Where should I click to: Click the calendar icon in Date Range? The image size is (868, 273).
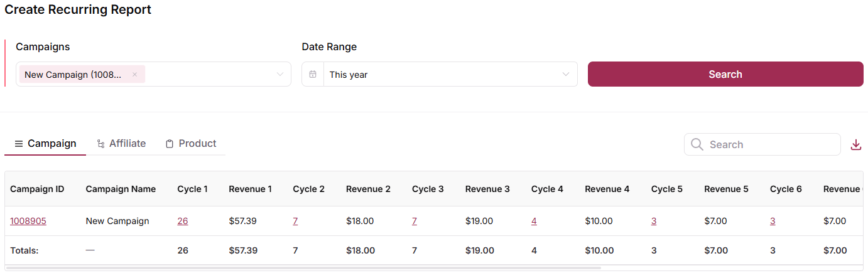[x=313, y=74]
